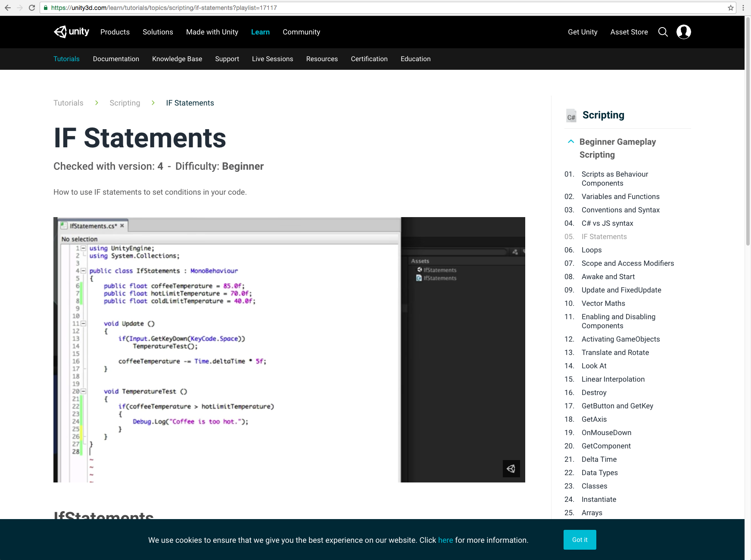Open Live Sessions tab
Image resolution: width=751 pixels, height=560 pixels.
click(272, 59)
